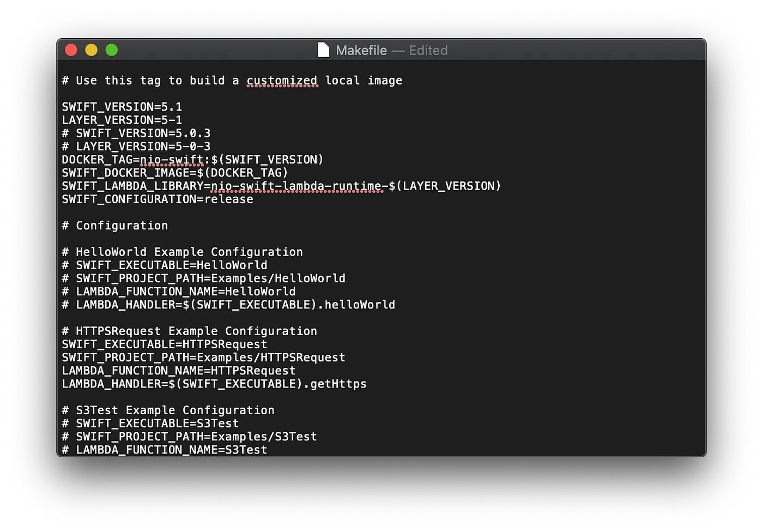763x532 pixels.
Task: Click the SWIFT_EXECUTABLE=HTTPSRequest line
Action: point(165,344)
